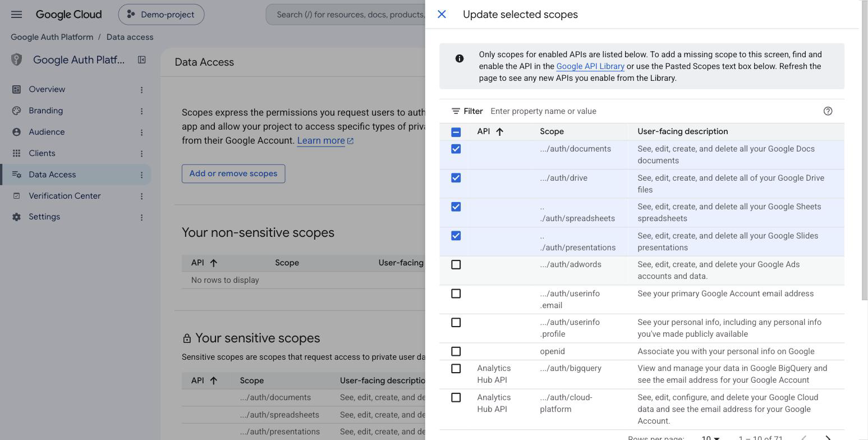Viewport: 868px width, 440px height.
Task: Open Overview more-options kebab menu
Action: coord(141,90)
